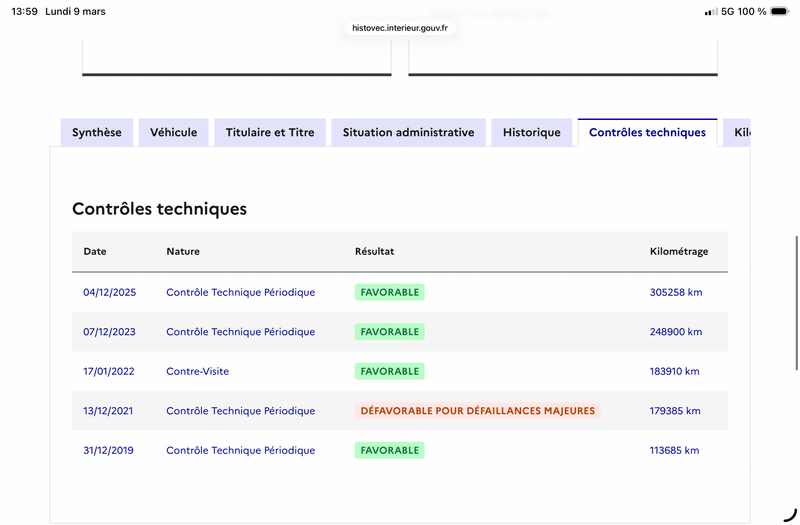Click the Kilométrage column header
Image resolution: width=800 pixels, height=525 pixels.
pos(678,252)
